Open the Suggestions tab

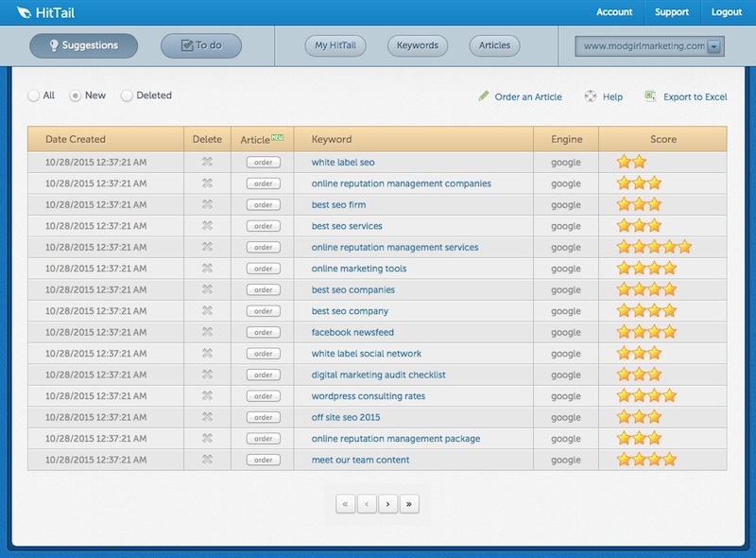point(83,45)
